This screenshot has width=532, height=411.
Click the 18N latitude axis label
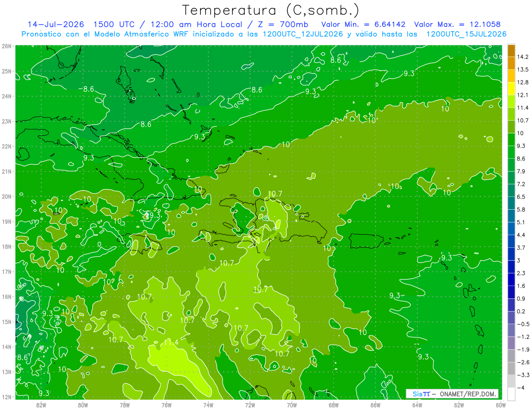coord(7,247)
